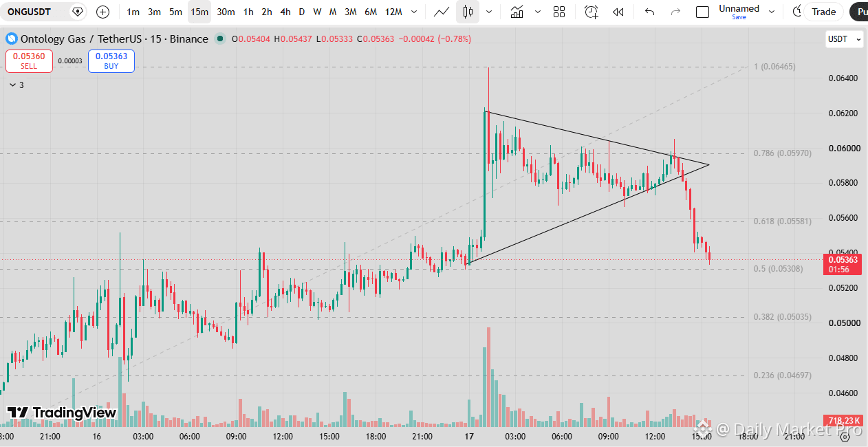Click the Trade button
The image size is (868, 447).
tap(823, 12)
